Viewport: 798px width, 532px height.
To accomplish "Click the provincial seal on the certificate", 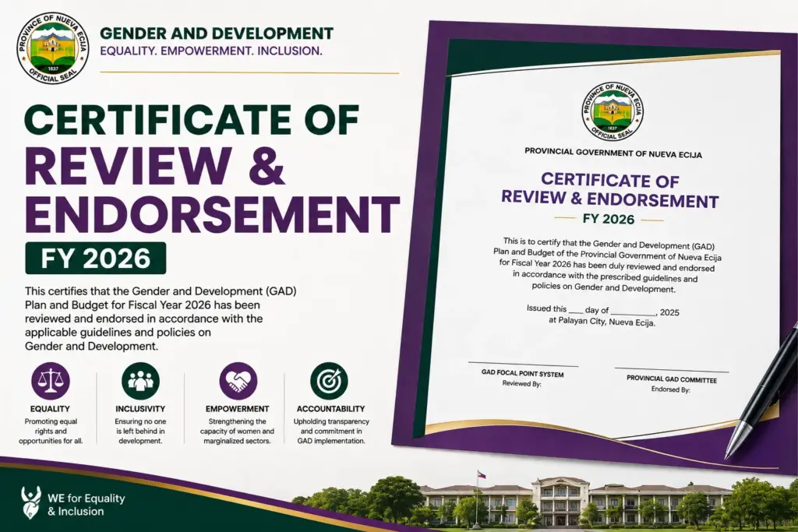I will click(613, 111).
